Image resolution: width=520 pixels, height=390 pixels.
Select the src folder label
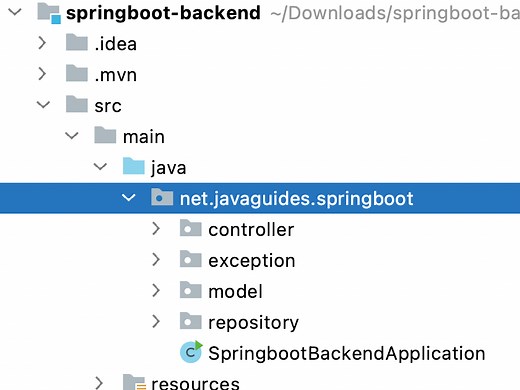(108, 106)
